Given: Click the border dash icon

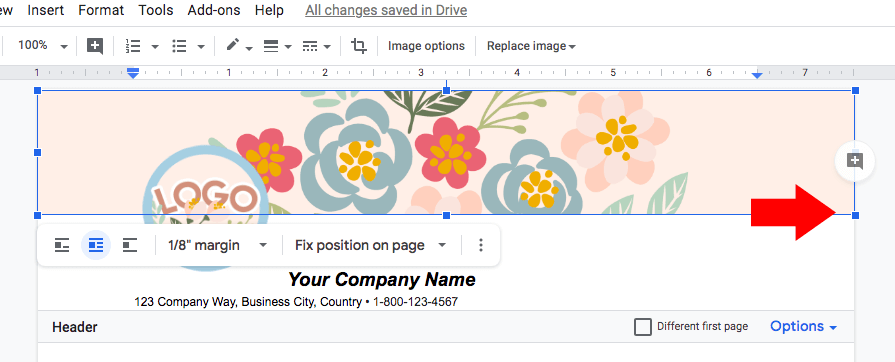Looking at the screenshot, I should (309, 46).
